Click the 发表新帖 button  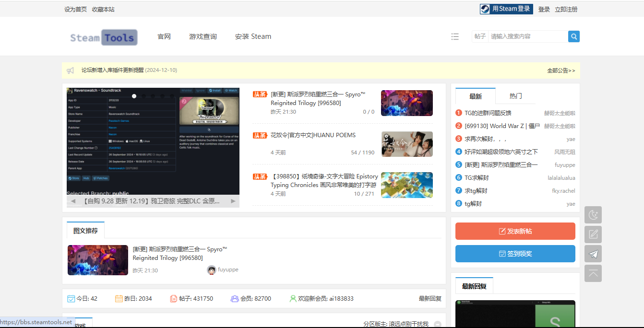click(515, 231)
